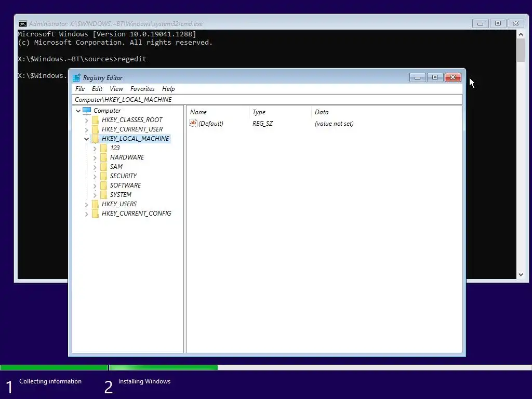Select the HKEY_CURRENT_USER label

pos(132,129)
